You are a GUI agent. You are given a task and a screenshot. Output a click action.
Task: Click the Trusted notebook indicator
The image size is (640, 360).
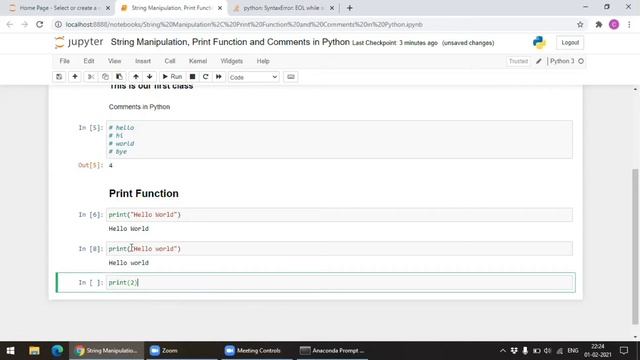coord(518,61)
